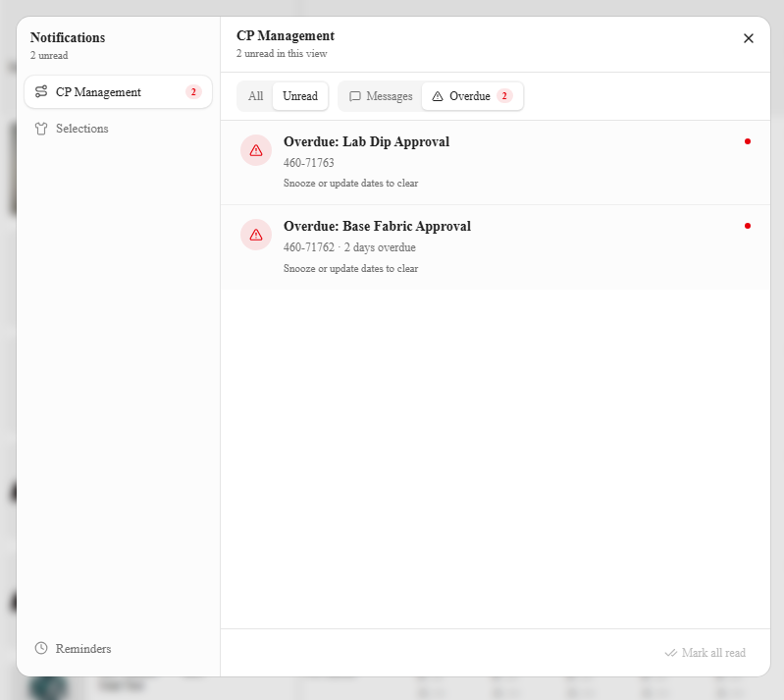The width and height of the screenshot is (784, 700).
Task: Switch to the All filter tab
Action: coord(255,96)
